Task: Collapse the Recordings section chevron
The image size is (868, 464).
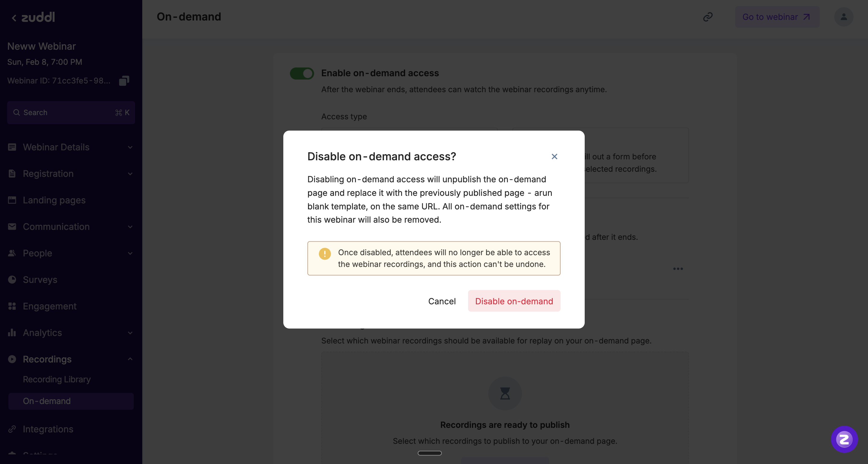Action: [x=130, y=359]
